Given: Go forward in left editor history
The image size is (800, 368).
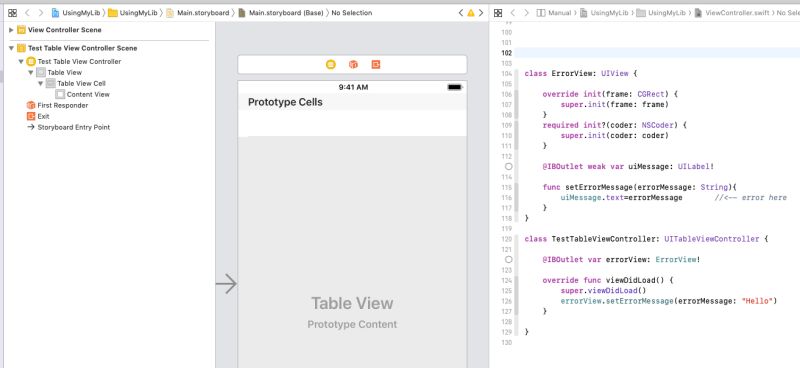Looking at the screenshot, I should tap(41, 13).
